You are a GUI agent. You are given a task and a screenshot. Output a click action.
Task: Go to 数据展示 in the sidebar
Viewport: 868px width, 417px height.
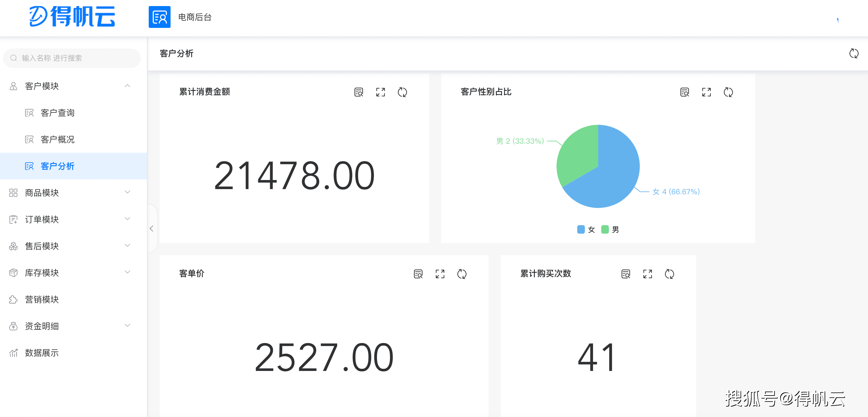pos(42,353)
